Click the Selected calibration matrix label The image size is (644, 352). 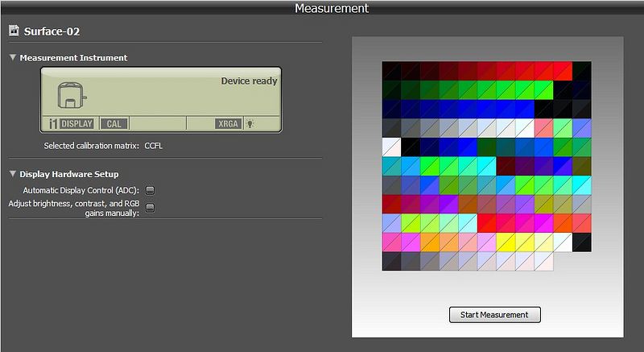pyautogui.click(x=91, y=146)
